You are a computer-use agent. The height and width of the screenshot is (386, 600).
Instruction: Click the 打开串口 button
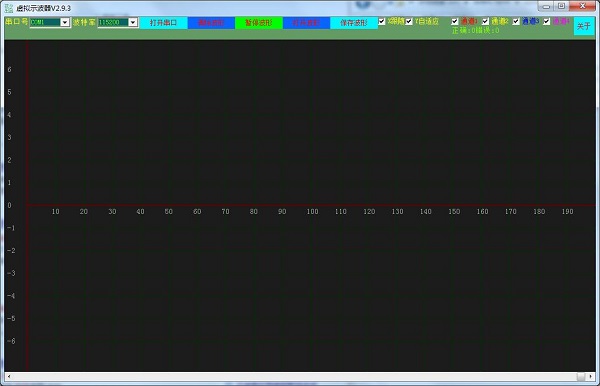click(163, 23)
